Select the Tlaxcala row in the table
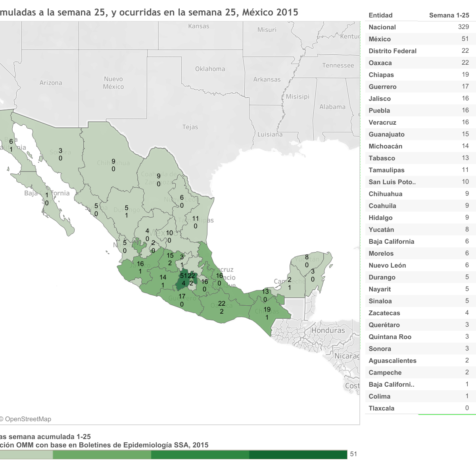The image size is (476, 476). [418, 408]
